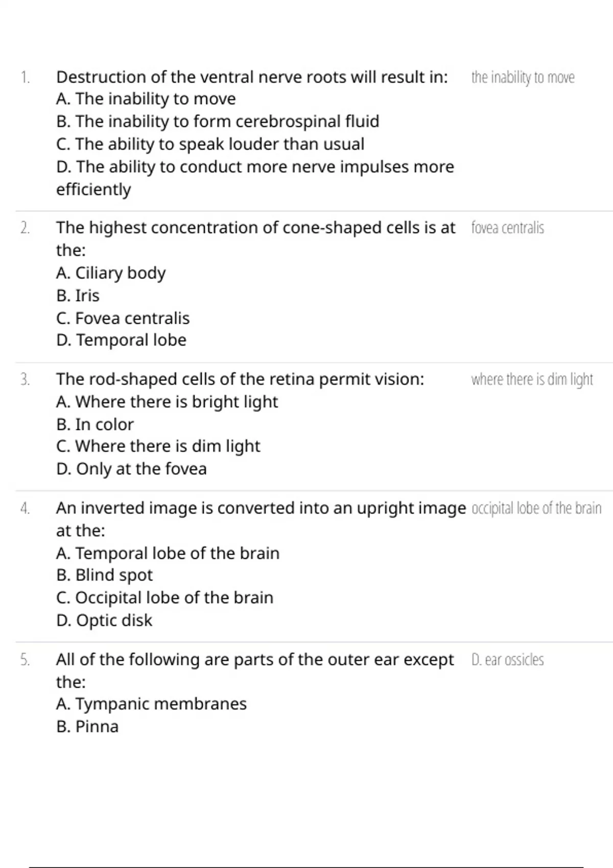Select option A. The inability to move

[146, 99]
